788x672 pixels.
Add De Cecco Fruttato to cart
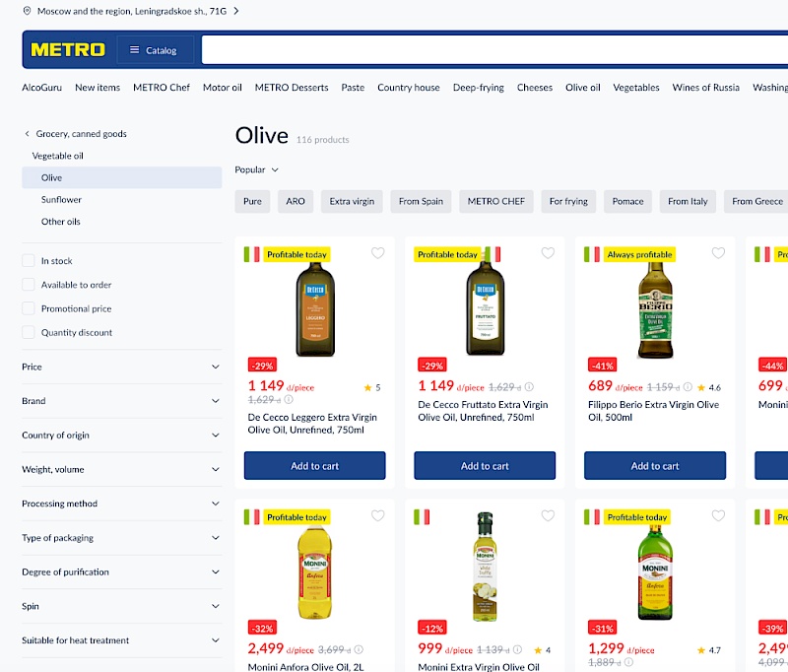[485, 465]
